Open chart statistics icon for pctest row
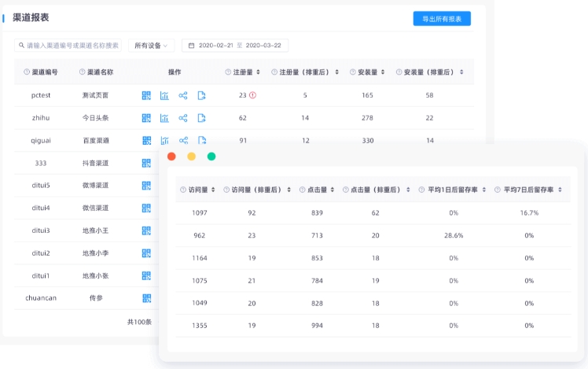The width and height of the screenshot is (588, 369). [164, 95]
